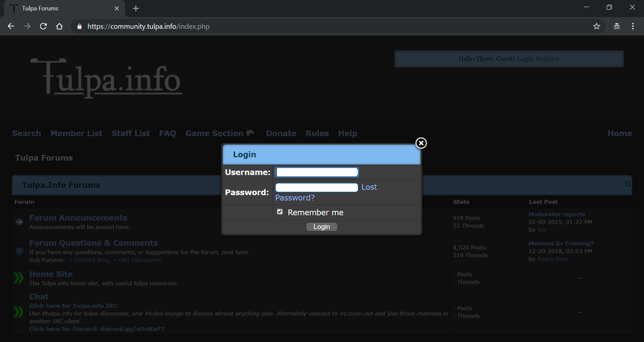Click Register link in guest banner
The width and height of the screenshot is (644, 342).
(x=547, y=59)
